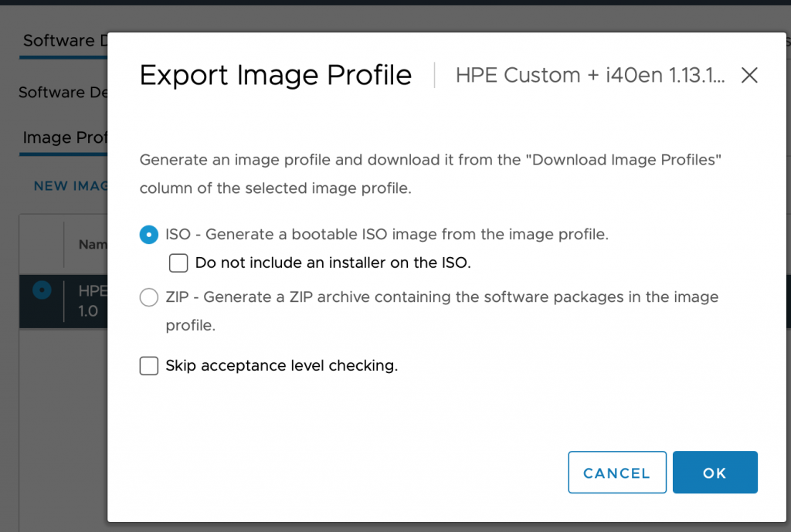Image resolution: width=791 pixels, height=532 pixels.
Task: Close the Export Image Profile dialog with X
Action: (749, 75)
